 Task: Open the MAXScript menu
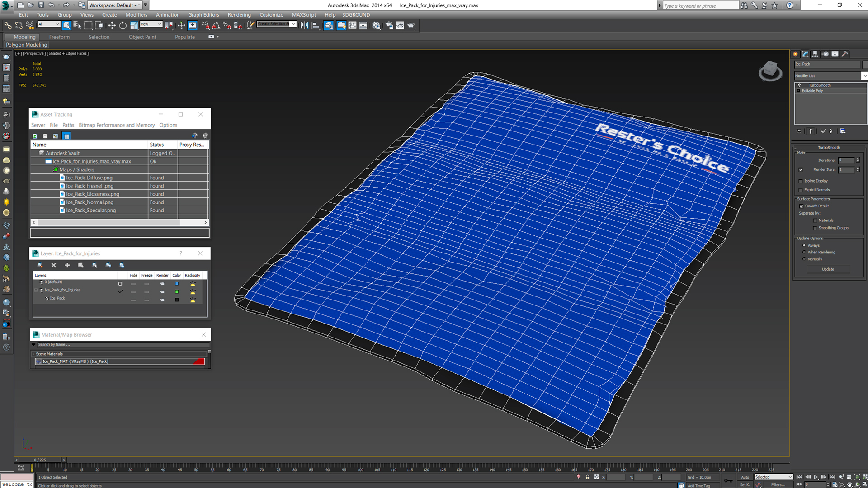[304, 15]
